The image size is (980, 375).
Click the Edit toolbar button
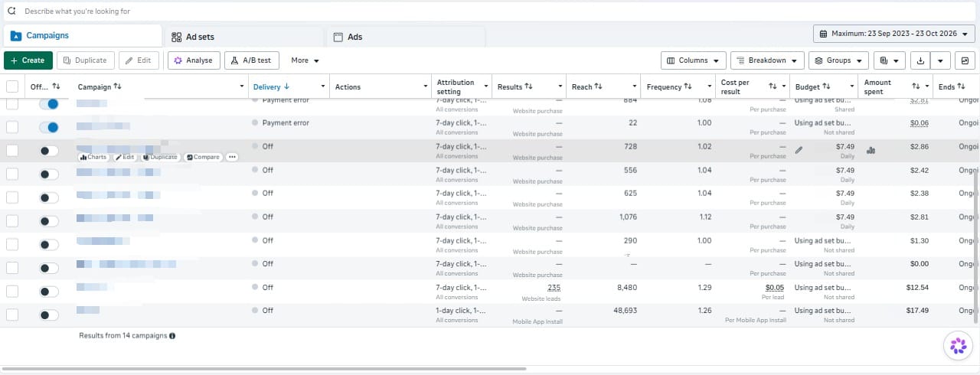(139, 60)
